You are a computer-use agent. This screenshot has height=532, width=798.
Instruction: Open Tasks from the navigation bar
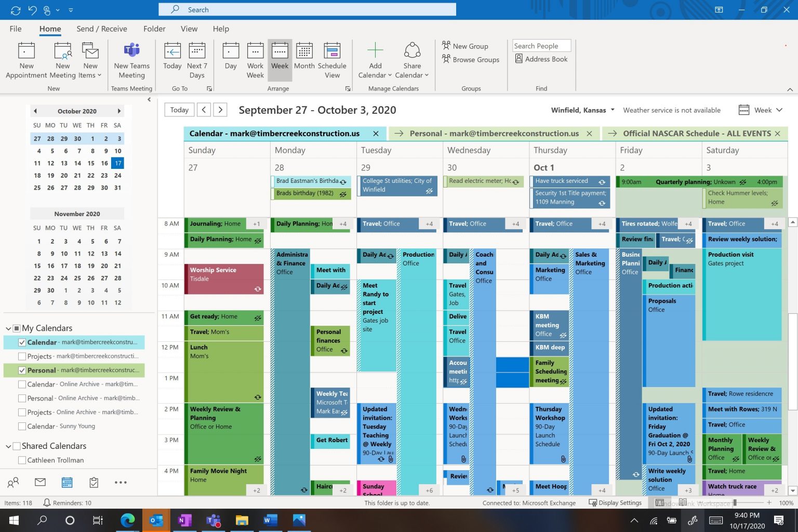pos(94,482)
